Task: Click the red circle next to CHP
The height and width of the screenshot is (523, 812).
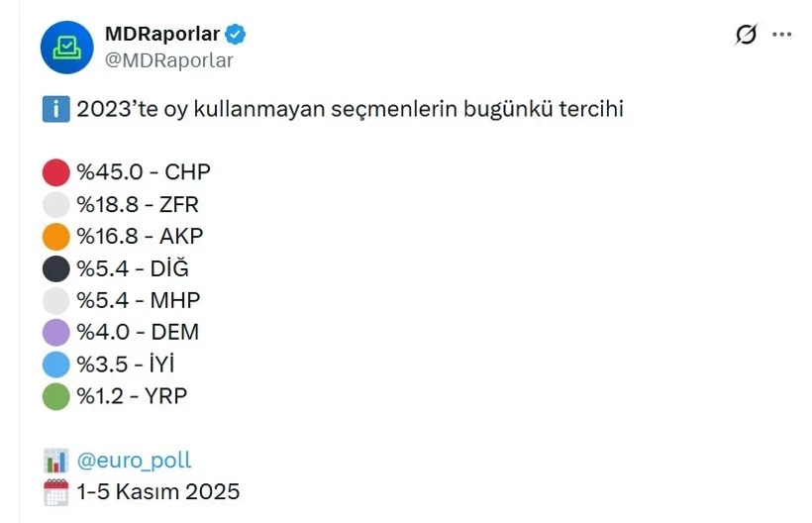Action: pyautogui.click(x=56, y=173)
